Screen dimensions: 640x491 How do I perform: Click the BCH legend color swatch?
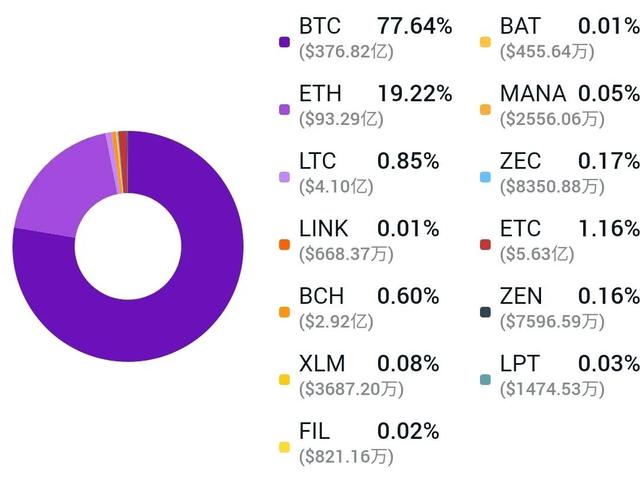285,312
